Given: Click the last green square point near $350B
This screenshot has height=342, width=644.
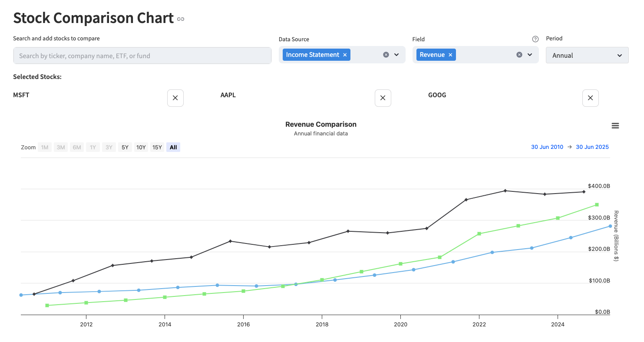Looking at the screenshot, I should pyautogui.click(x=597, y=204).
